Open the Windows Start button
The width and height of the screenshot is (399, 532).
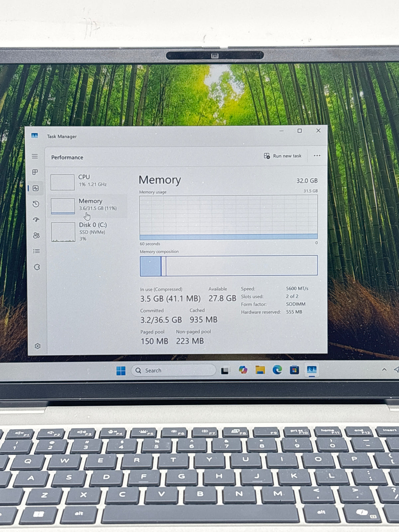point(121,371)
